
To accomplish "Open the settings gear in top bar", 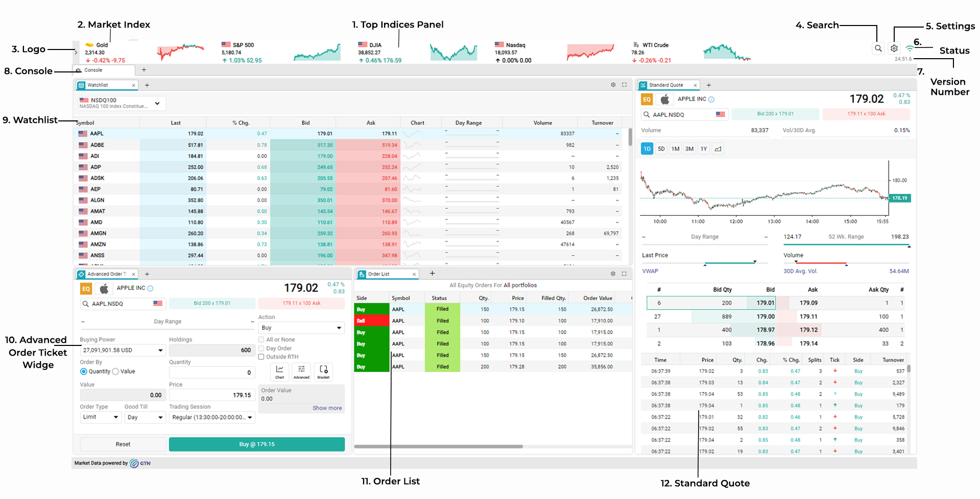I will point(894,48).
